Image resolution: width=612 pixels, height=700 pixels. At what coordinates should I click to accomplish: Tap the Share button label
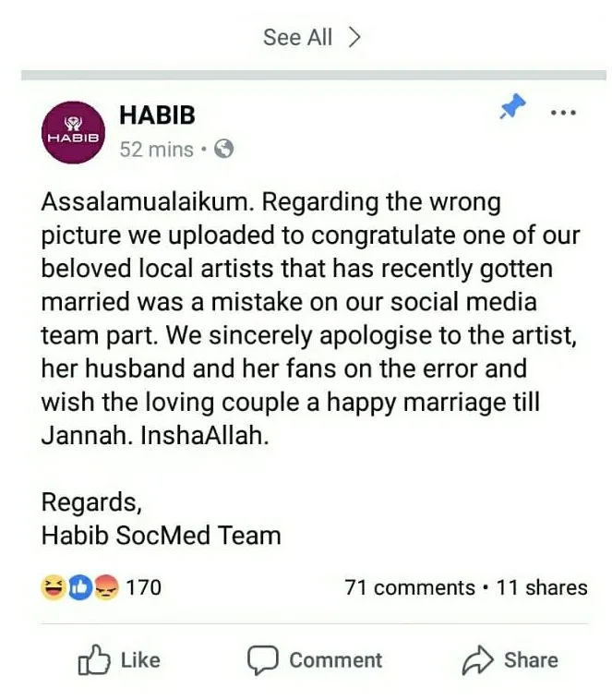click(x=531, y=660)
